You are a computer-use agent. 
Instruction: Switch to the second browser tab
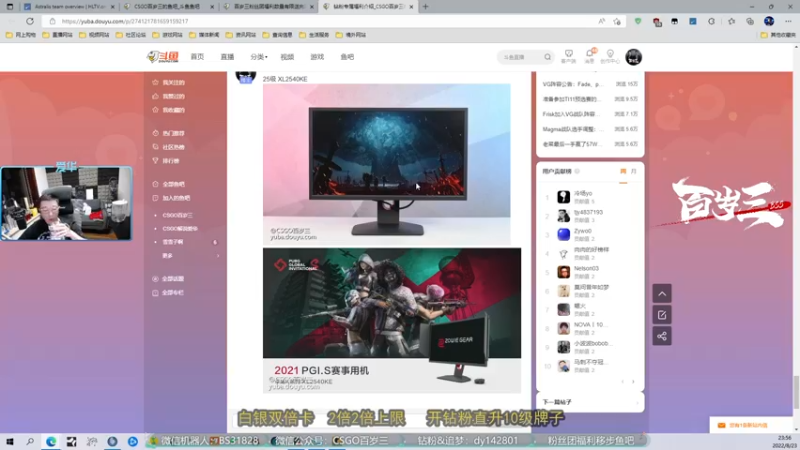pos(168,7)
